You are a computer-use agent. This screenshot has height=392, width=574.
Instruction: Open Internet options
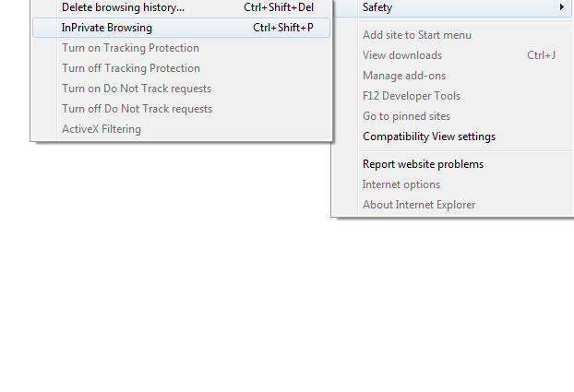[401, 184]
